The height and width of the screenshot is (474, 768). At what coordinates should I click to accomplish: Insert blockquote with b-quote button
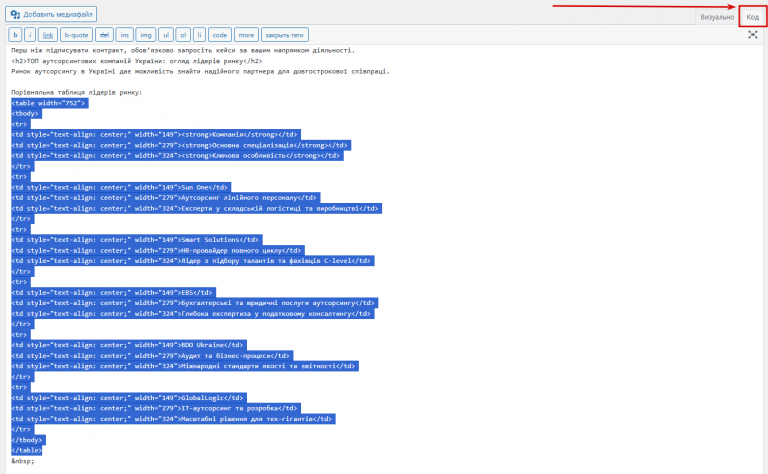[76, 35]
